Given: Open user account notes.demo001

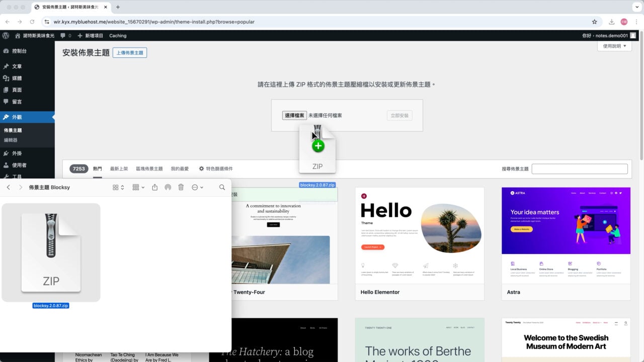Looking at the screenshot, I should pyautogui.click(x=609, y=36).
